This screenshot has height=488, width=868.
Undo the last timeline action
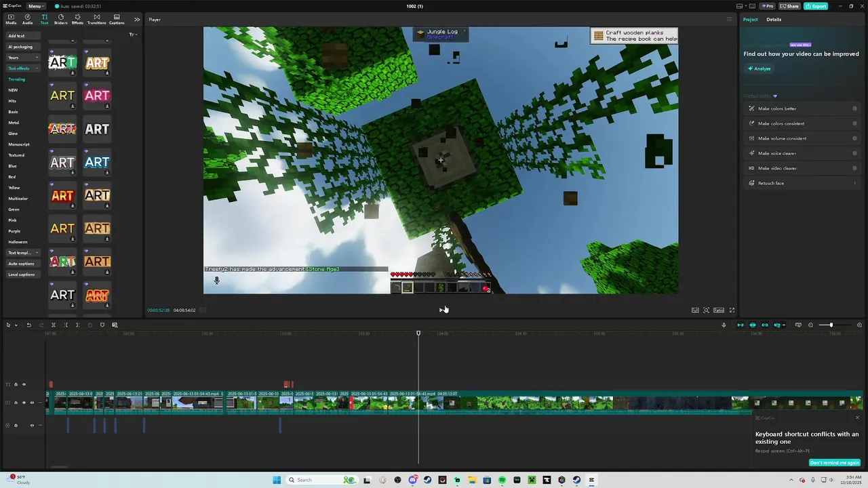[x=28, y=325]
